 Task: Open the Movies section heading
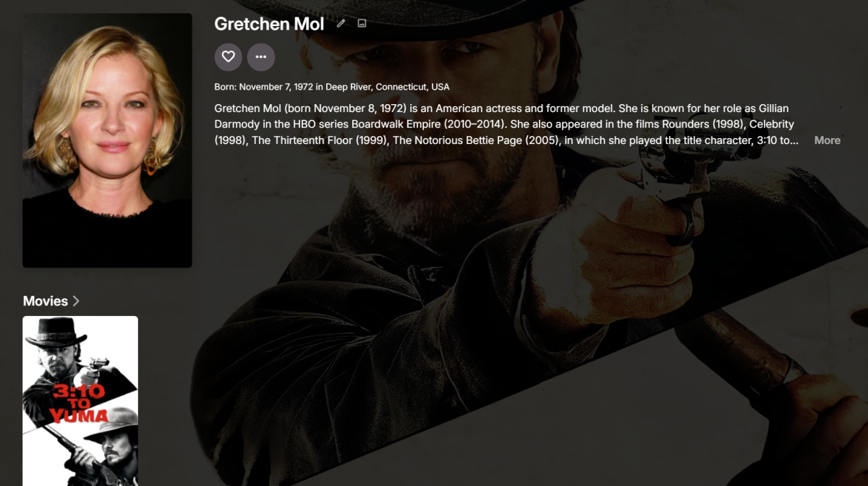coord(46,301)
